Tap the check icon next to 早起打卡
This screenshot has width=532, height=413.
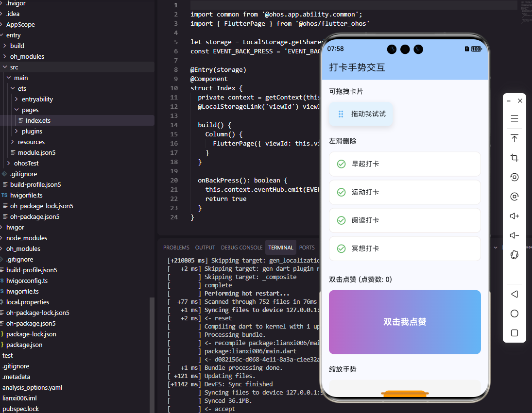point(341,164)
